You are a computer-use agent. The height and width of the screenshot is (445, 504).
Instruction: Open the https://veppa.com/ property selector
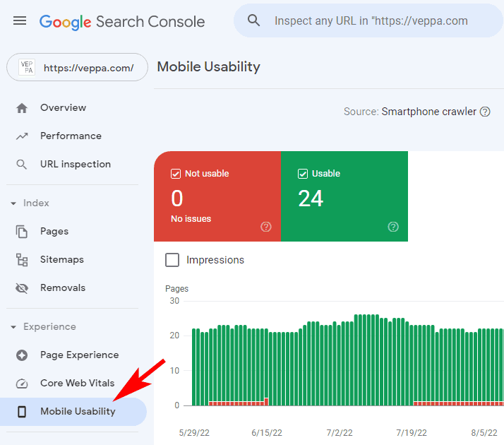coord(77,67)
